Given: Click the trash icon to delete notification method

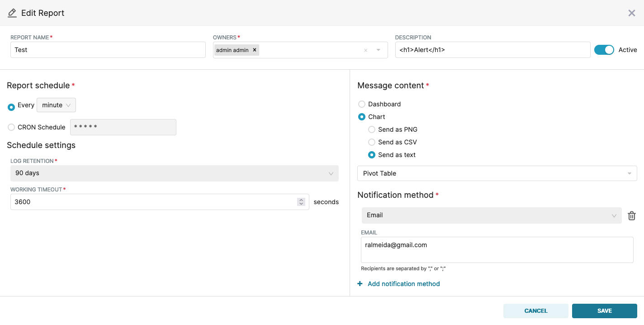Looking at the screenshot, I should pos(632,216).
